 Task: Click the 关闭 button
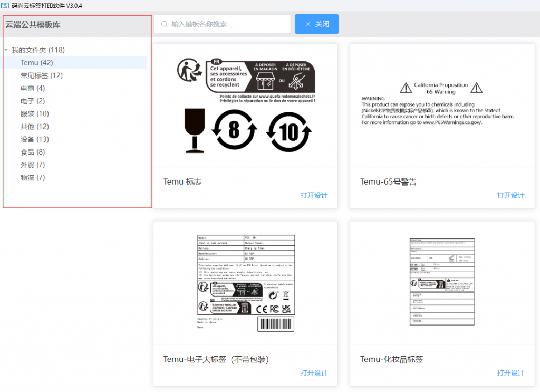coord(316,24)
